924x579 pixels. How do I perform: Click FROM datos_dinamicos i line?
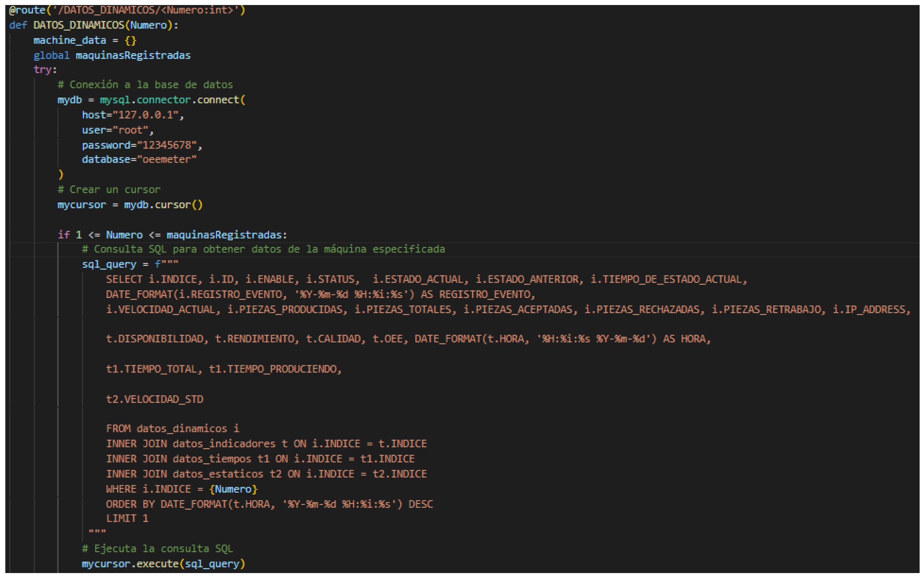172,428
